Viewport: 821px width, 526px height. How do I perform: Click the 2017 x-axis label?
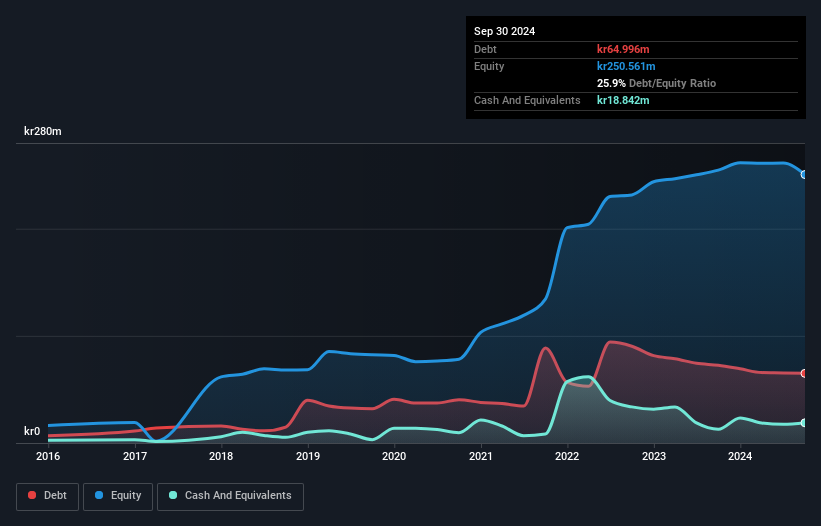(135, 456)
